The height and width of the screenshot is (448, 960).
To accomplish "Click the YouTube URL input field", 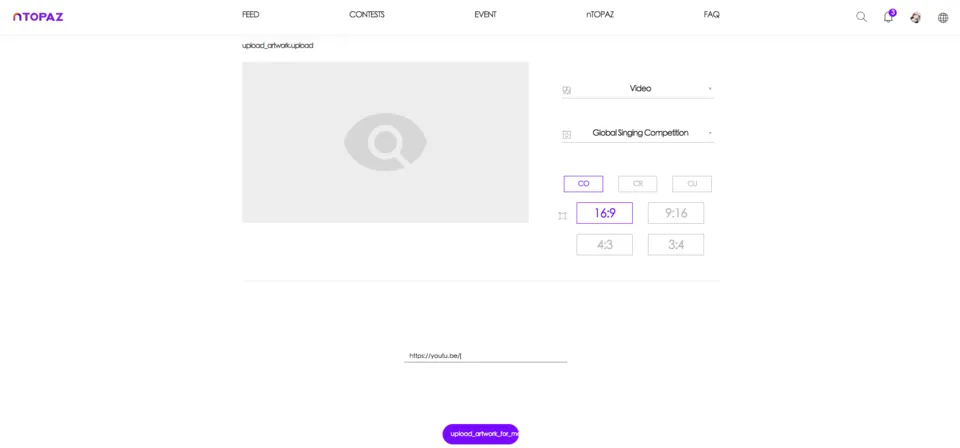I will pyautogui.click(x=486, y=356).
